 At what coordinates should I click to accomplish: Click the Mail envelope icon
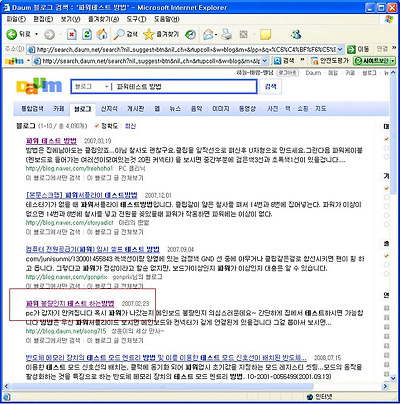tap(208, 34)
